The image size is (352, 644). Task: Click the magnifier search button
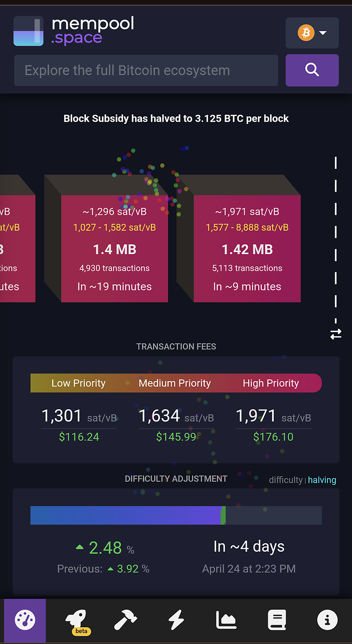(312, 70)
